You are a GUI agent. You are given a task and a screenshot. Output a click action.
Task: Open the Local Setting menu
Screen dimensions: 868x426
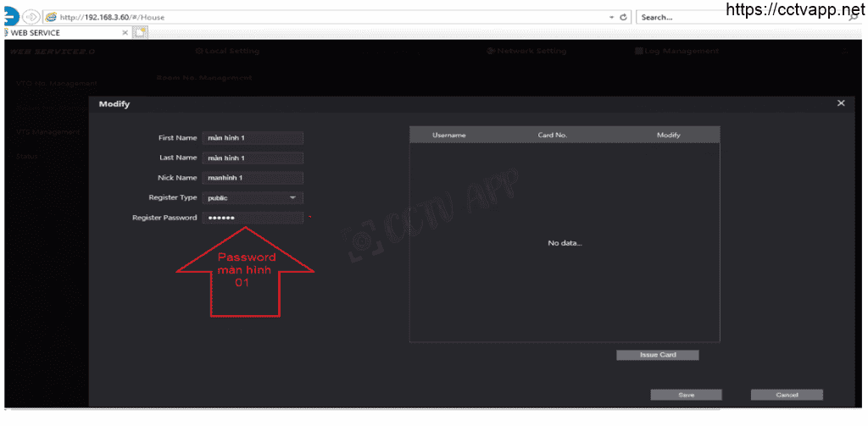227,51
